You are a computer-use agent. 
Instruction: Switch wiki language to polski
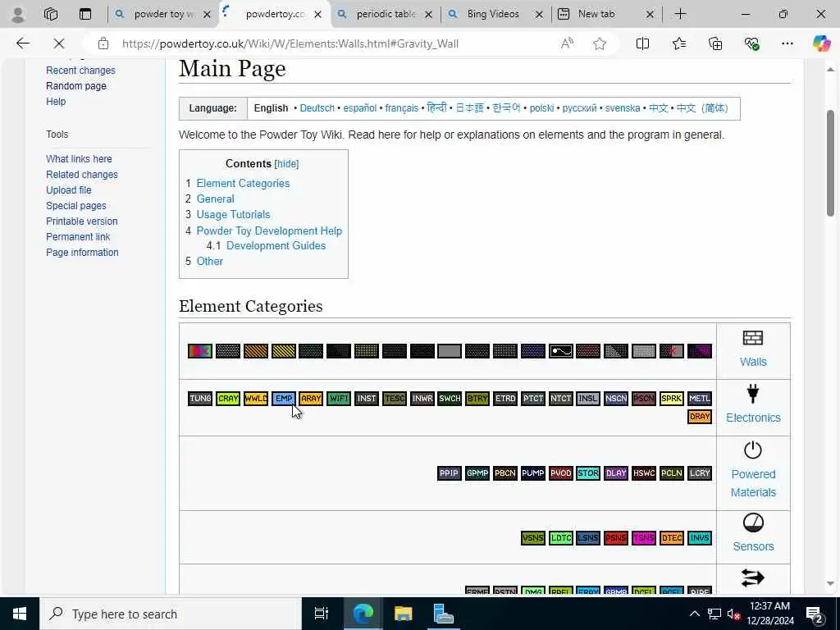[x=541, y=108]
